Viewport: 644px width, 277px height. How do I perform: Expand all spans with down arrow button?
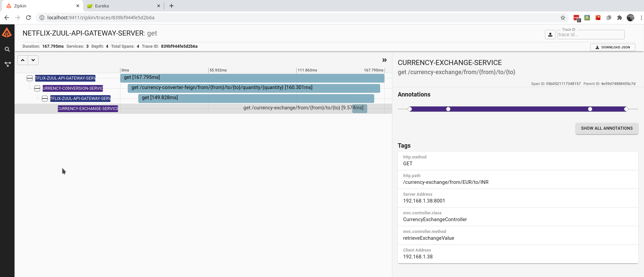[33, 60]
